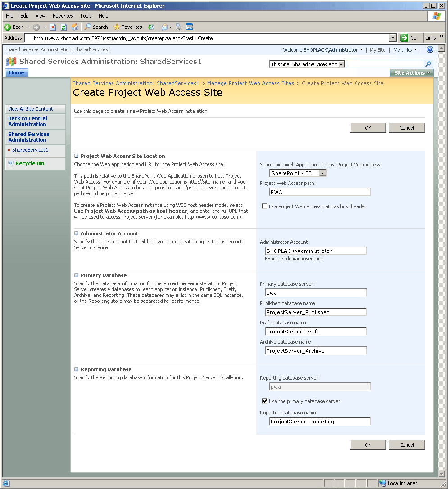This screenshot has height=489, width=448.
Task: Tick Use Project Web Access path as host header
Action: coord(265,206)
